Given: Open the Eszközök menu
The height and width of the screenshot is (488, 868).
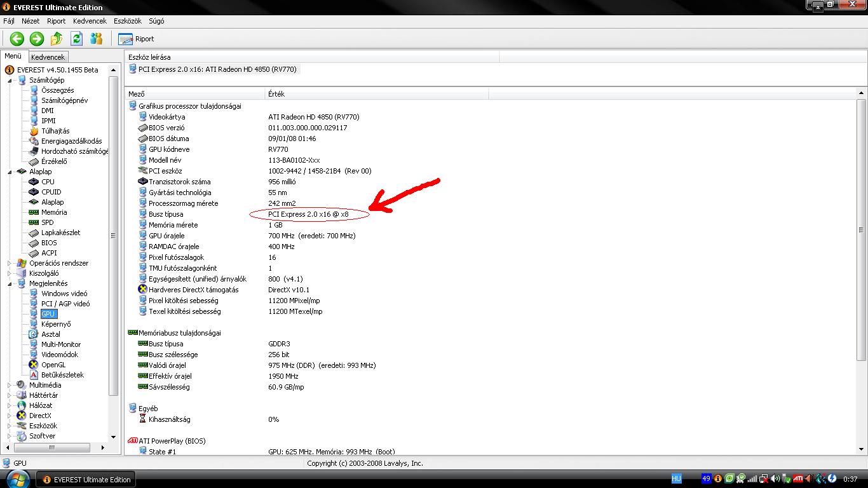Looking at the screenshot, I should click(128, 21).
